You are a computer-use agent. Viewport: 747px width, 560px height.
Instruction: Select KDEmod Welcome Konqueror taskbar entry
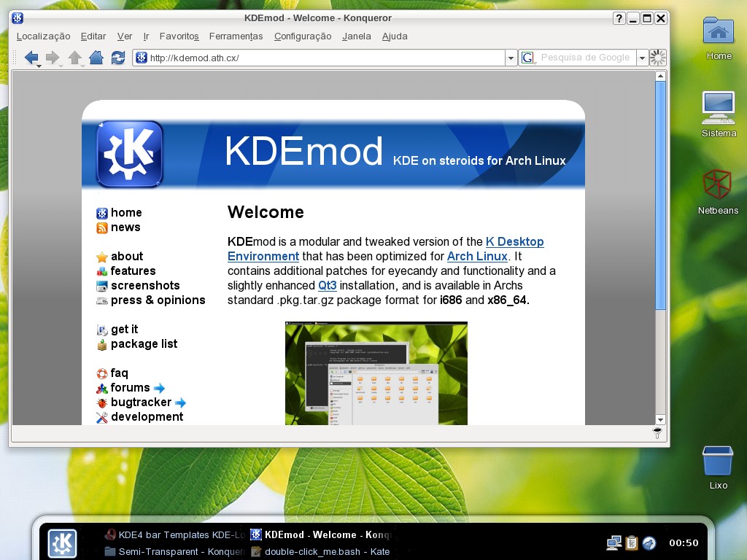[322, 534]
